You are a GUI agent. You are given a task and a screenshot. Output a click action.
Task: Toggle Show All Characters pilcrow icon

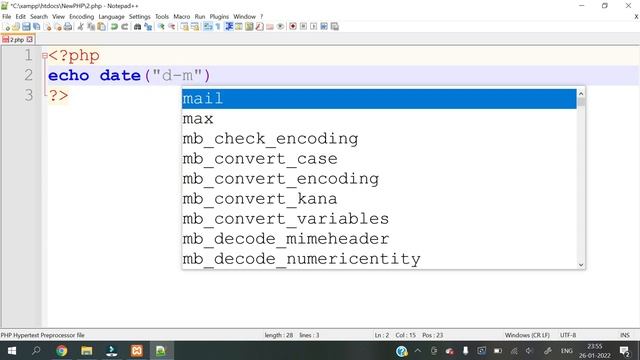click(218, 27)
